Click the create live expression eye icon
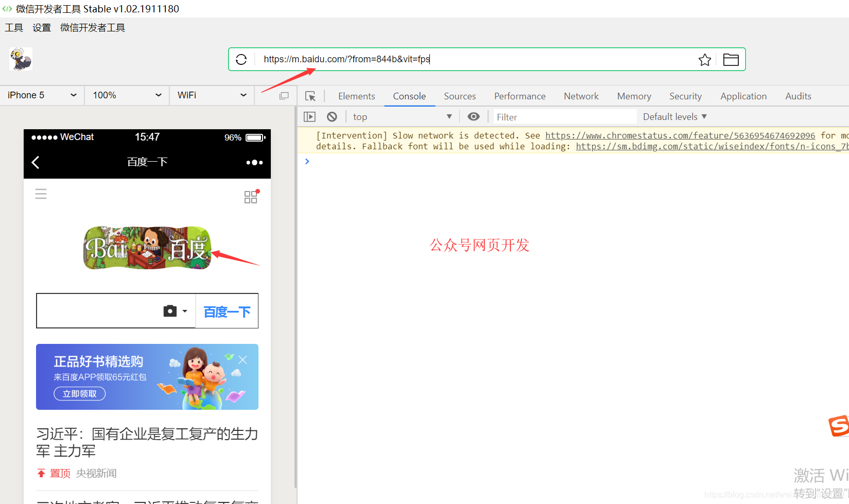This screenshot has height=504, width=849. pyautogui.click(x=473, y=116)
